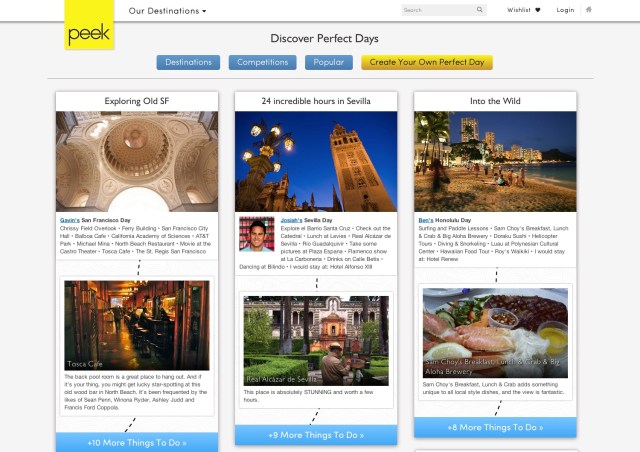
Task: Open the Sam Choy's seafood plate photo
Action: (x=495, y=333)
